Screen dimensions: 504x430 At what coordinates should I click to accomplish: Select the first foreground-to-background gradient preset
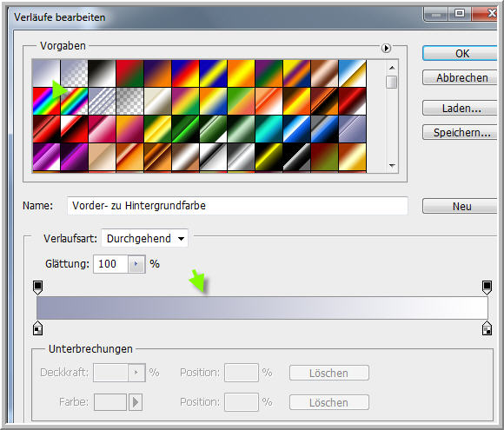click(46, 73)
